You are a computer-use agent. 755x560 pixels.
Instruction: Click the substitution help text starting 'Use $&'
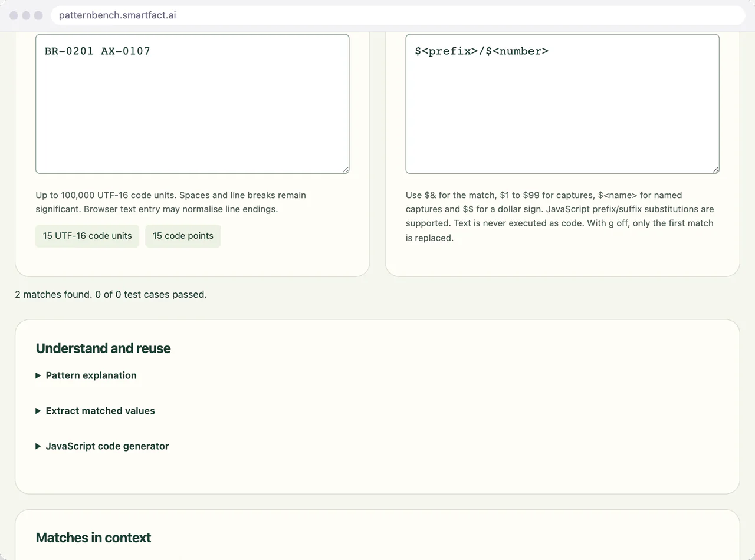pyautogui.click(x=560, y=216)
